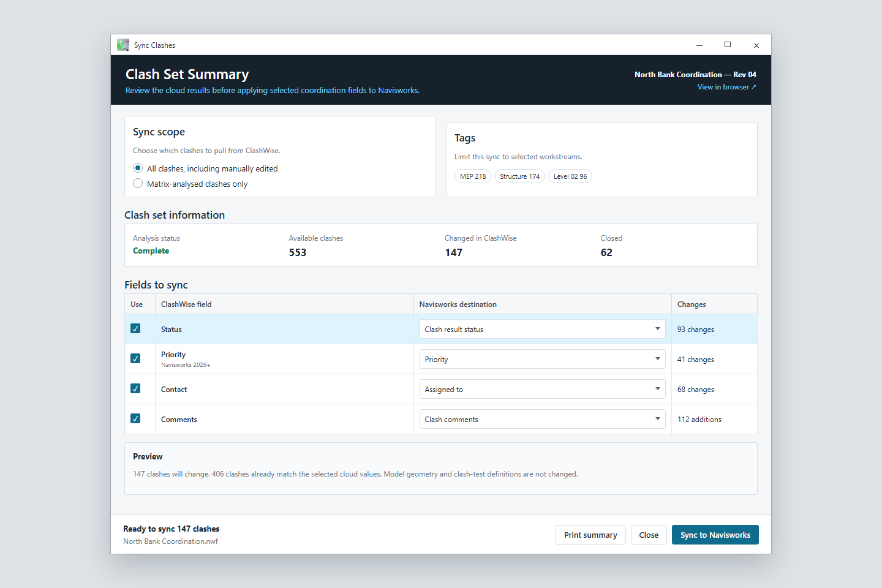Toggle the Contact field checkbox
Image resolution: width=882 pixels, height=588 pixels.
(135, 389)
